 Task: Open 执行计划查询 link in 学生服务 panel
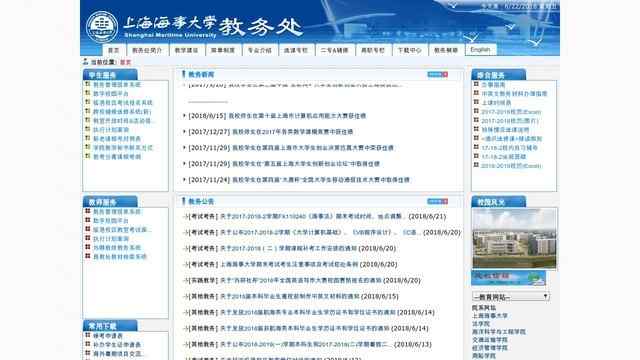(111, 130)
